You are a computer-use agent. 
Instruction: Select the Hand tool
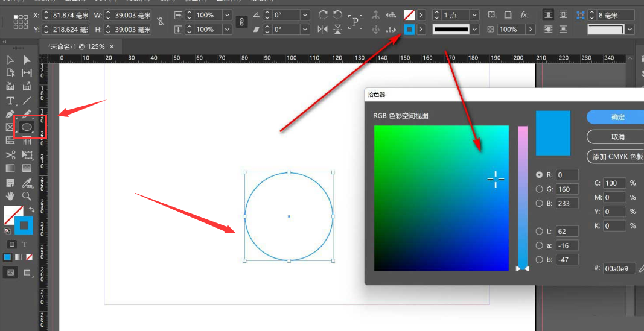click(x=10, y=195)
